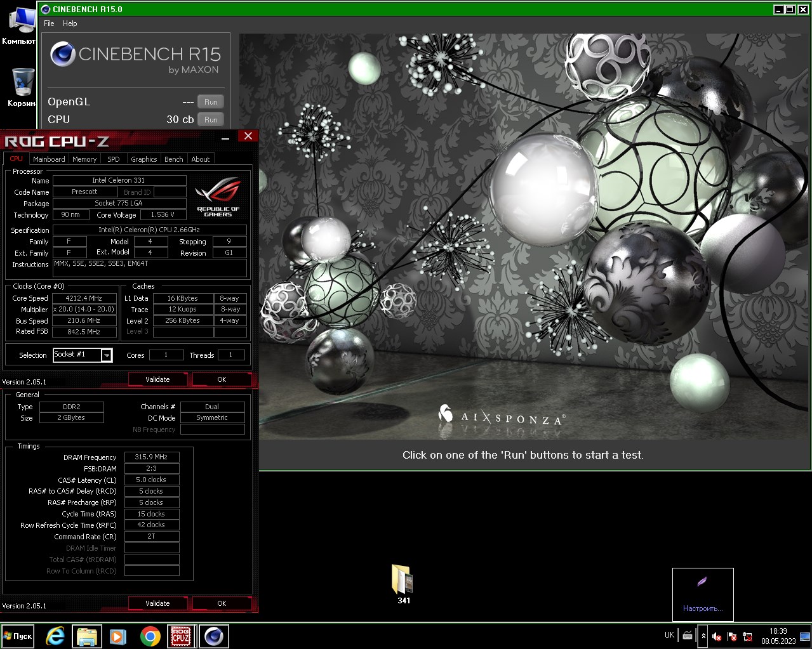Click the 315.9 MHz DRAM frequency value
The height and width of the screenshot is (649, 812).
pyautogui.click(x=152, y=457)
